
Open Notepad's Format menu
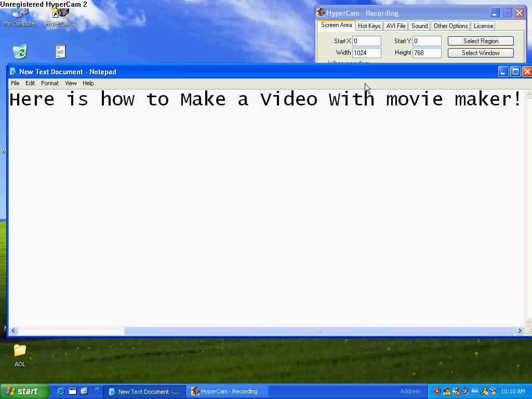pos(50,83)
